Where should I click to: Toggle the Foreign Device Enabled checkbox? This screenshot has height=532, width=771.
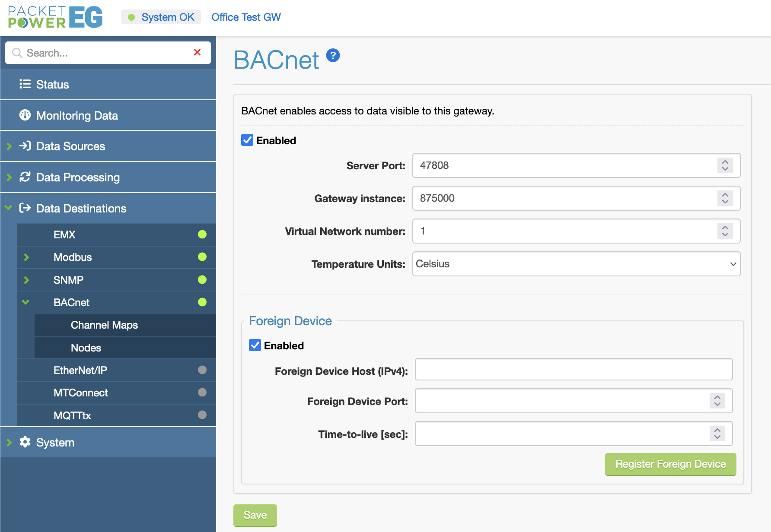(255, 345)
